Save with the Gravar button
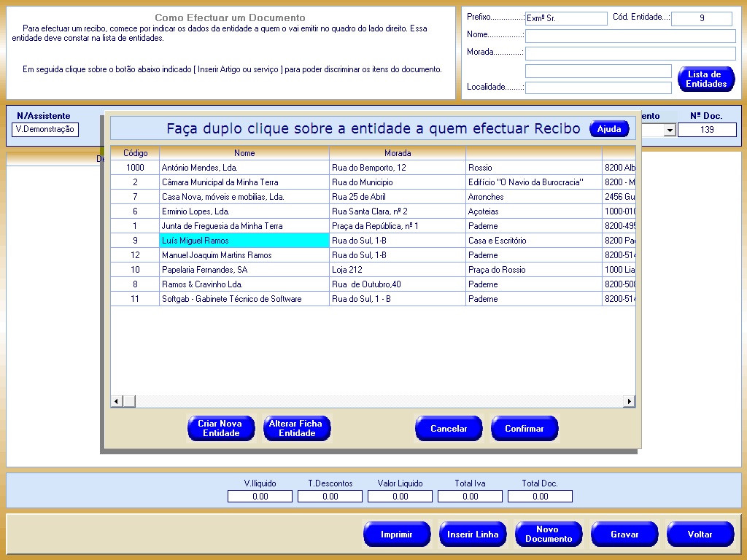747x560 pixels. 624,534
